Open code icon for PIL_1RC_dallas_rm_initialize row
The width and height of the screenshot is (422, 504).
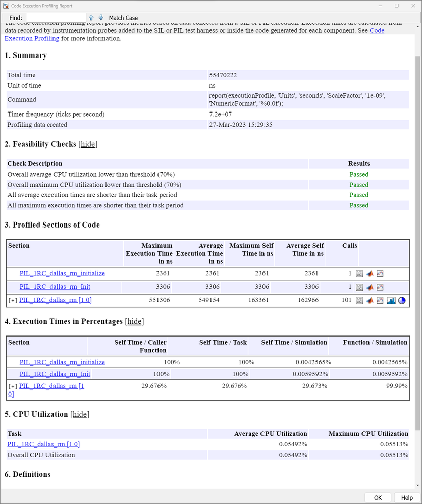(x=359, y=274)
